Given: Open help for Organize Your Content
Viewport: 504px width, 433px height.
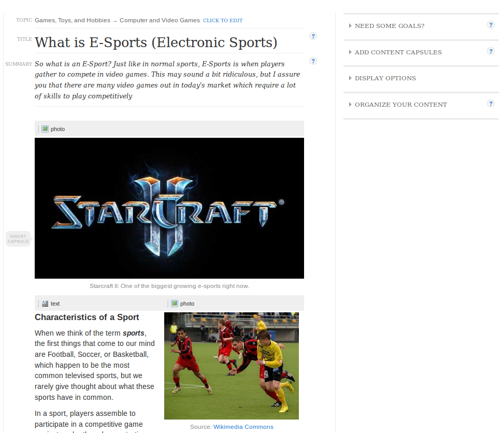Looking at the screenshot, I should (x=491, y=104).
